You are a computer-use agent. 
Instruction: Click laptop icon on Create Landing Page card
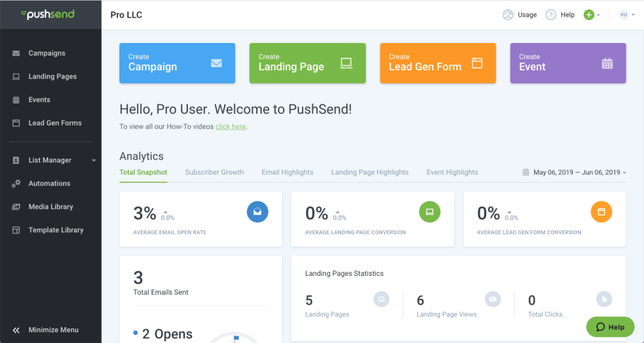coord(346,63)
